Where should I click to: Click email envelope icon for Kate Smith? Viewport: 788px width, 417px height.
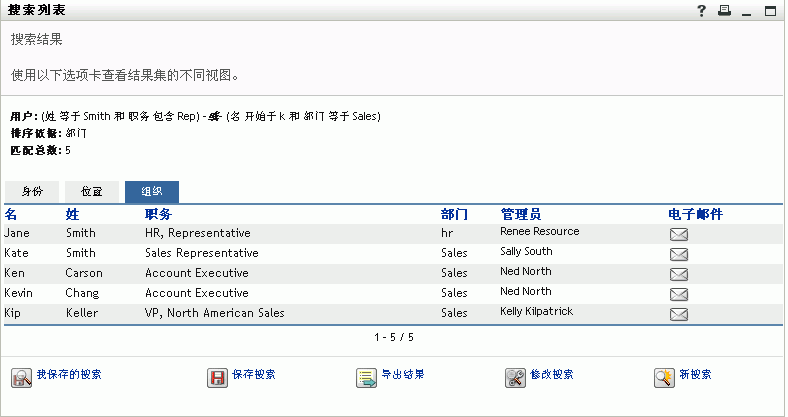tap(678, 254)
